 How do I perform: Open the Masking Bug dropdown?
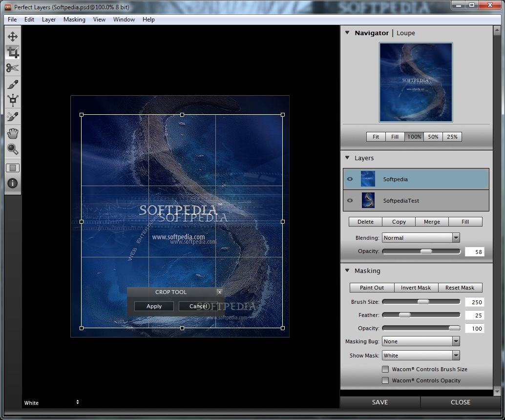tap(421, 341)
